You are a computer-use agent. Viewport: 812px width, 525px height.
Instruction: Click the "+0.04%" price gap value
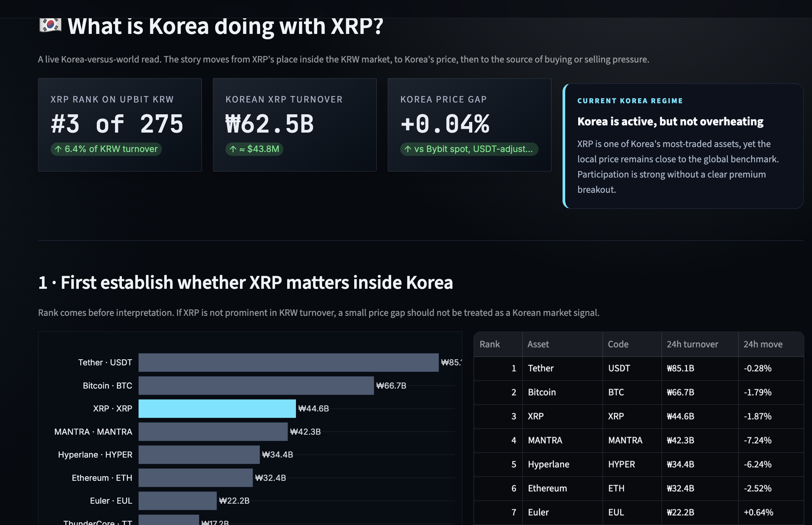tap(445, 124)
